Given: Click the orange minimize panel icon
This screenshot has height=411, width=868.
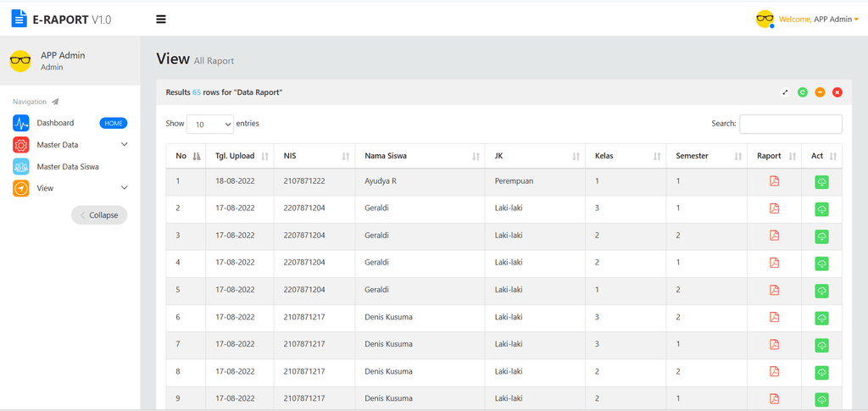Looking at the screenshot, I should pos(820,92).
